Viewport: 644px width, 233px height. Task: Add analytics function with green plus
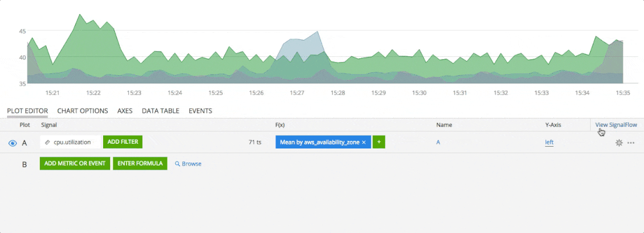[379, 142]
